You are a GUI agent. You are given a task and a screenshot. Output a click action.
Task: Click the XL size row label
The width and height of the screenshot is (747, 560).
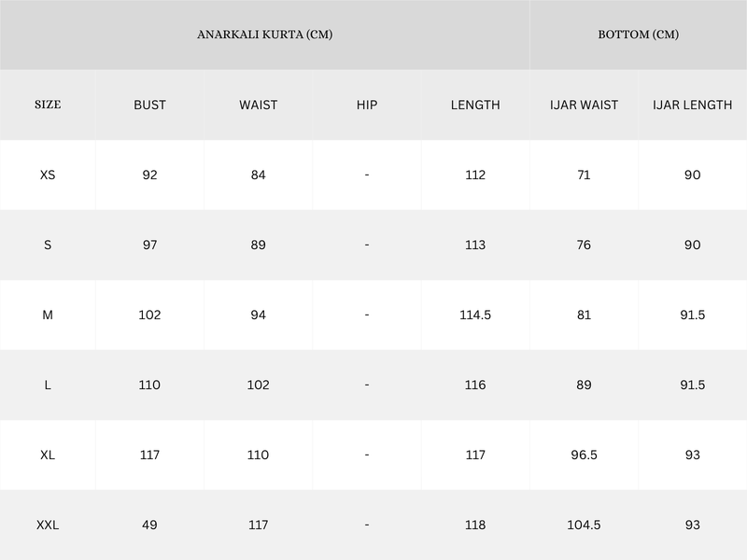pos(48,455)
